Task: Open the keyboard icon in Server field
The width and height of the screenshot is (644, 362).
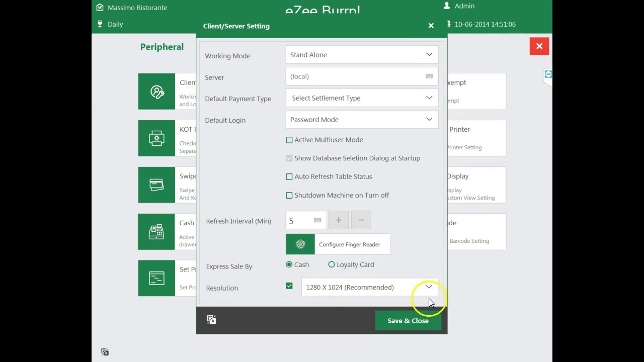Action: [x=429, y=76]
